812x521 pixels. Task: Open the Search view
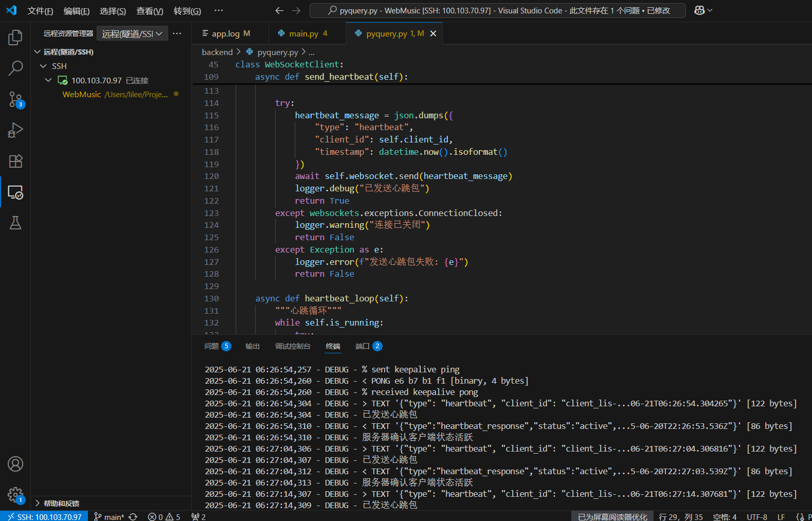15,68
